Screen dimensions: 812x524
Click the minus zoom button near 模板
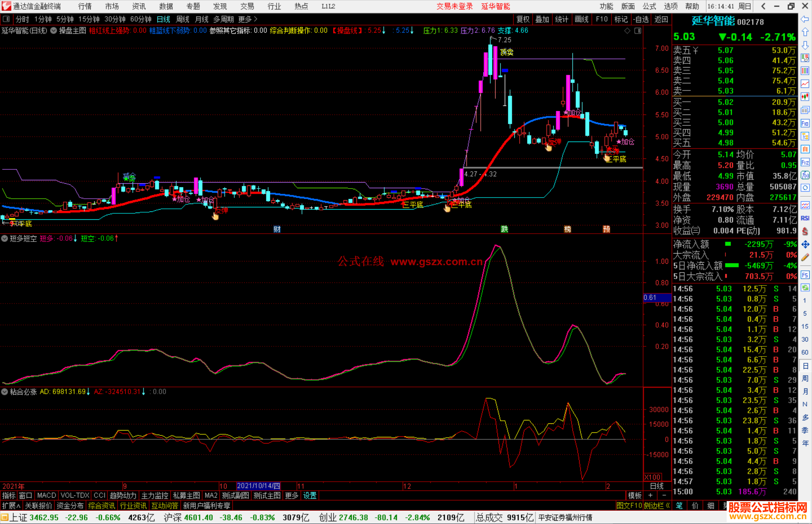(664, 495)
